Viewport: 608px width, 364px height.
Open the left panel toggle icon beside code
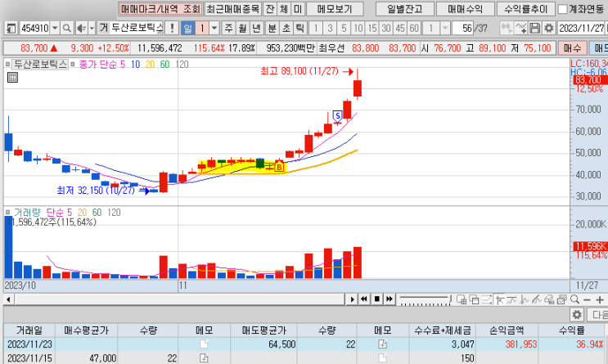11,29
